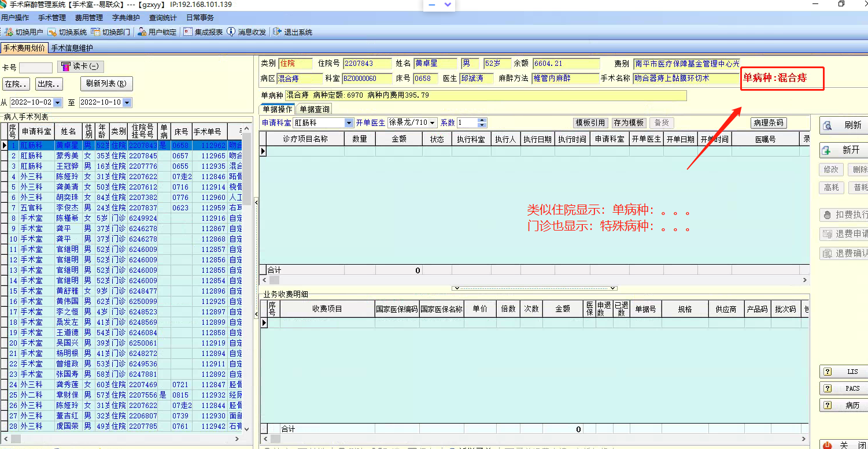Open the LIS button
The height and width of the screenshot is (449, 868).
coord(844,372)
